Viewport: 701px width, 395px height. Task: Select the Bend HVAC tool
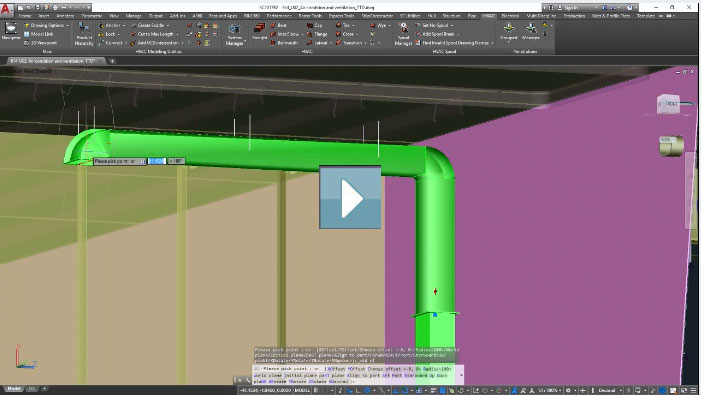(279, 25)
